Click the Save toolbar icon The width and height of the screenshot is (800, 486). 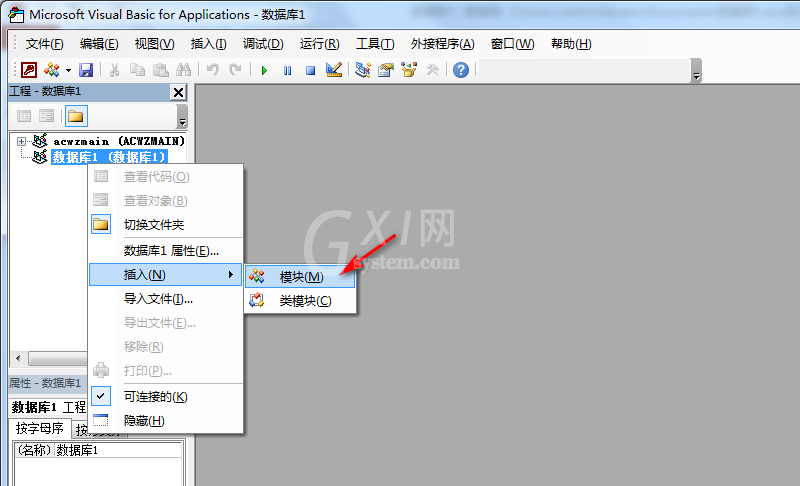coord(86,70)
